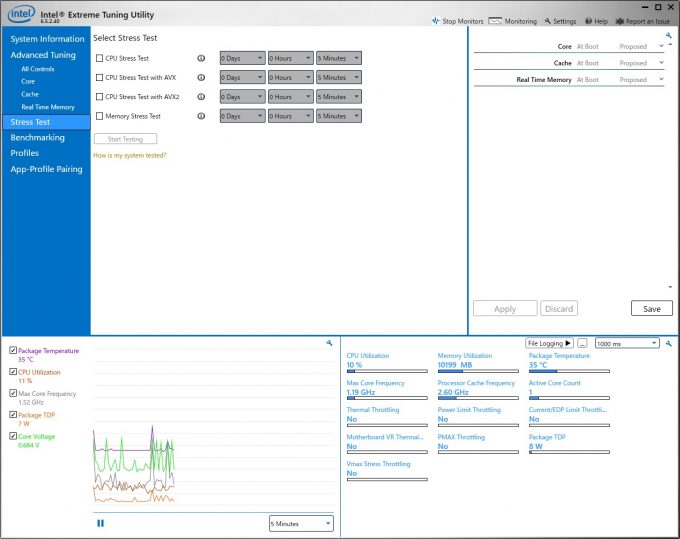The image size is (680, 539).
Task: Enable CPU Stress Test with AVX checkbox
Action: tap(99, 77)
